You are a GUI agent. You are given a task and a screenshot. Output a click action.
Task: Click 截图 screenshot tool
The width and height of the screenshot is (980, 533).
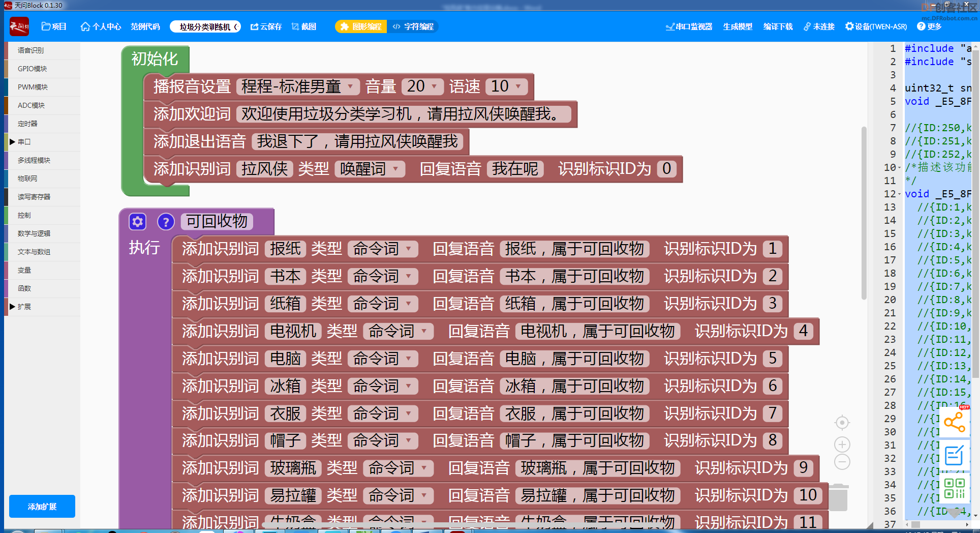[x=304, y=26]
